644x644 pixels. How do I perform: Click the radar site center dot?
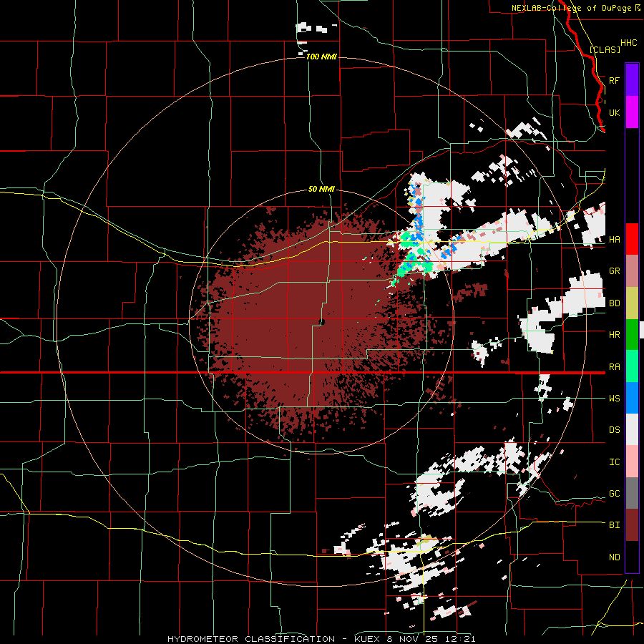tap(321, 321)
